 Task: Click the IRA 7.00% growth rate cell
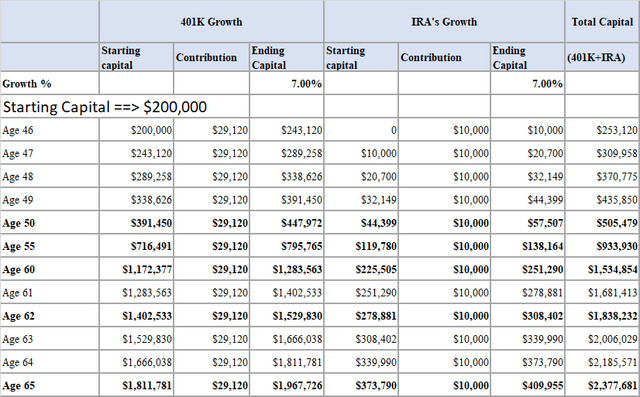(527, 84)
